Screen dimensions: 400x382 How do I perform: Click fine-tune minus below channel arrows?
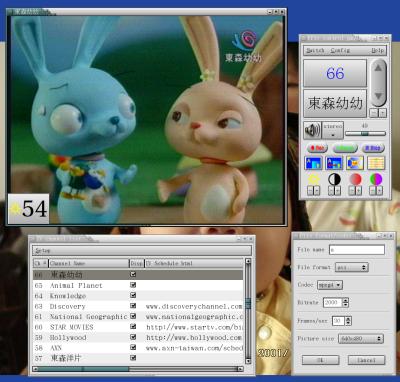pyautogui.click(x=374, y=113)
